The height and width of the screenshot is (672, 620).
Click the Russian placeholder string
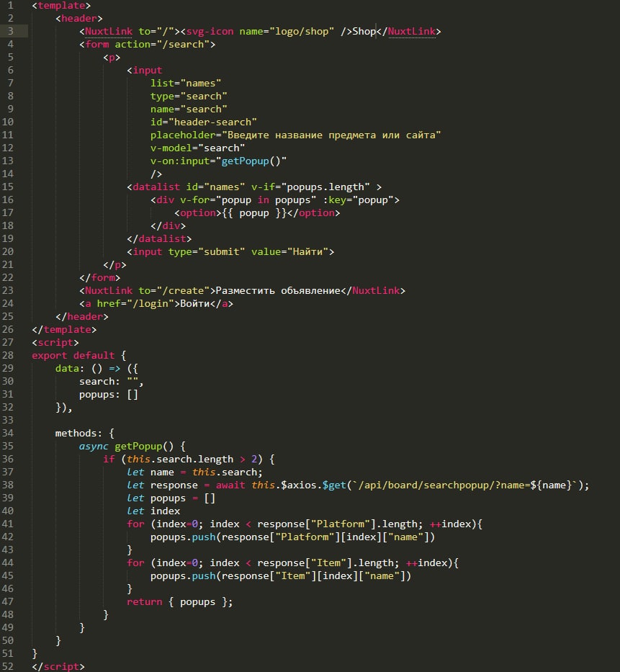(x=332, y=135)
